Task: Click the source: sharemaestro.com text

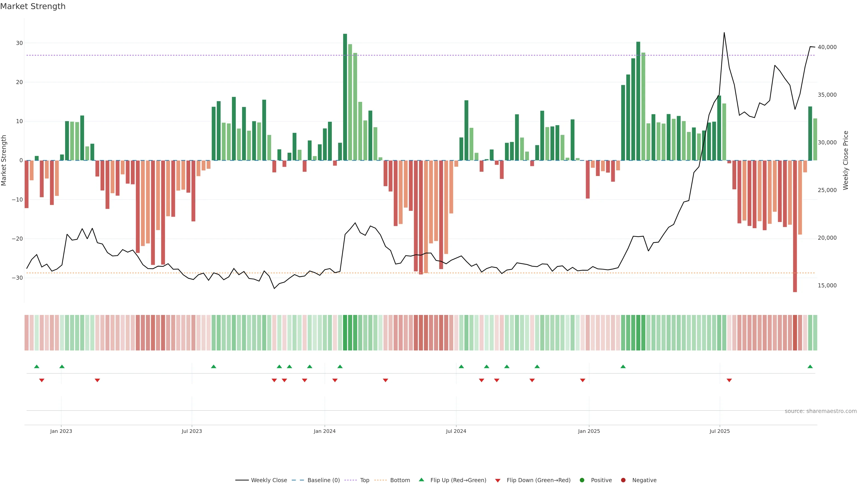Action: [821, 411]
